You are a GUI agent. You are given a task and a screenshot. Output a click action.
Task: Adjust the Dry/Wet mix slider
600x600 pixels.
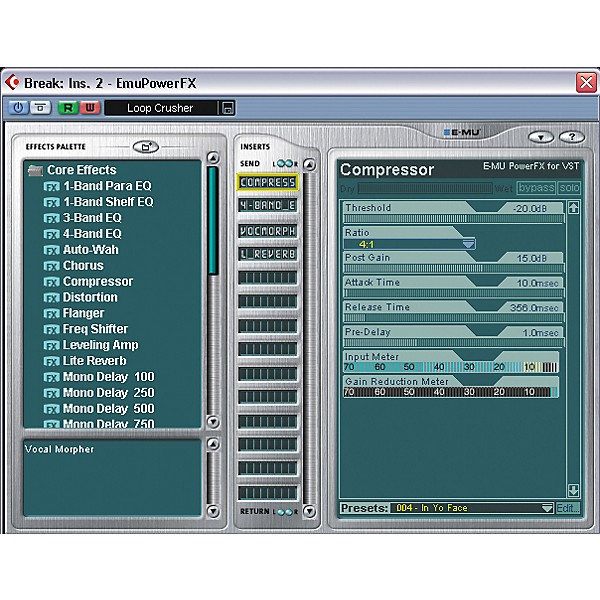tap(425, 188)
